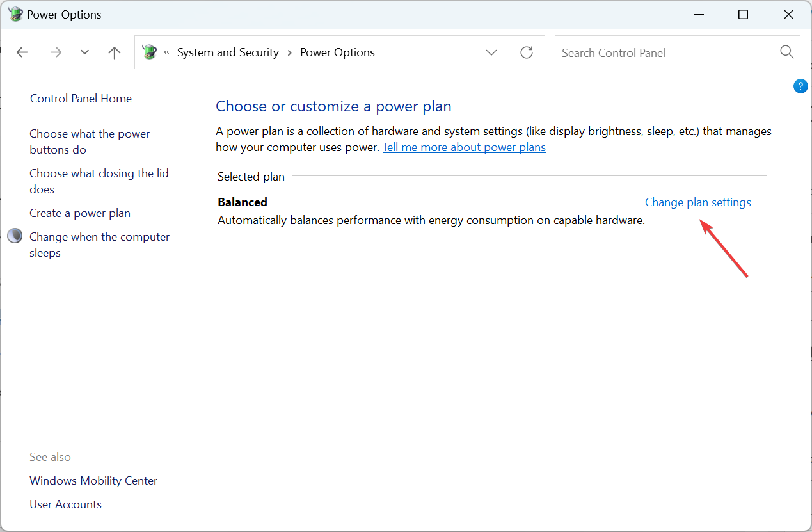Click the Back navigation arrow
The width and height of the screenshot is (812, 532).
(x=22, y=52)
